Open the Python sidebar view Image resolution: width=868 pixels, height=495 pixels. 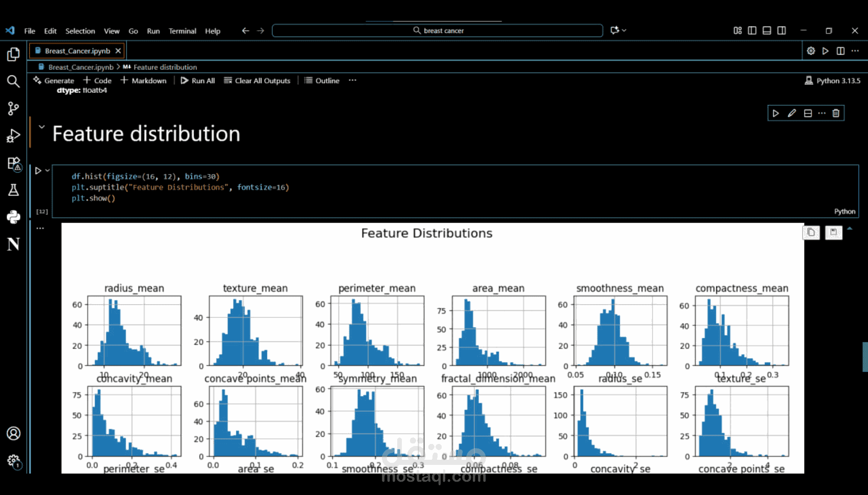pos(13,217)
